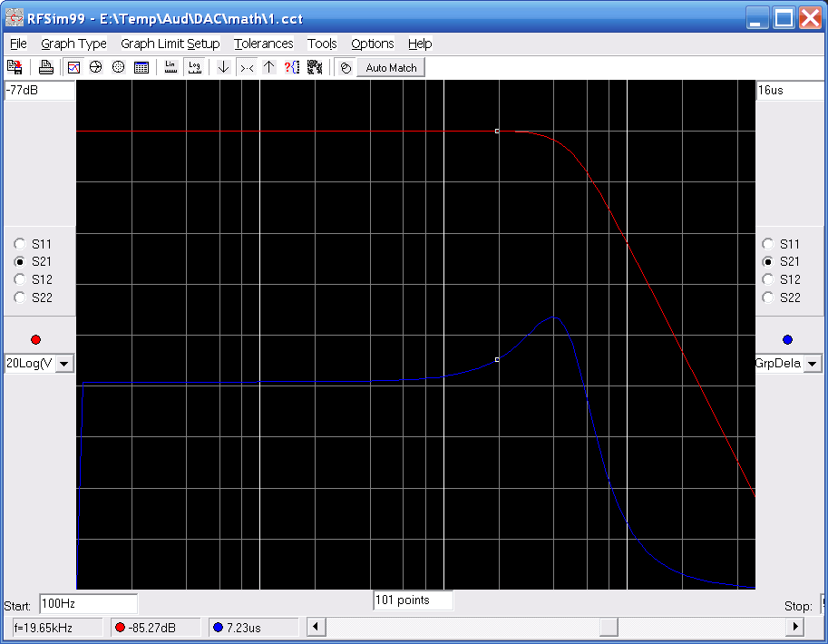
Task: Select S12 radio button on right panel
Action: 768,279
